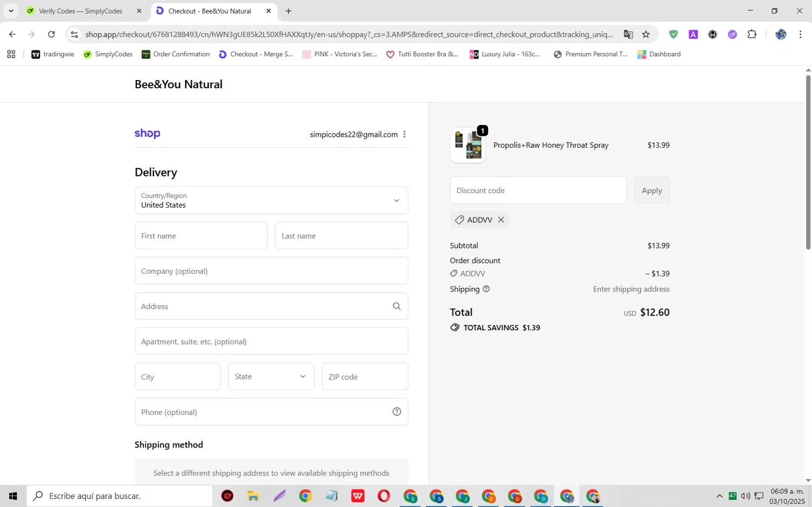
Task: Focus the Discount code input field
Action: (538, 190)
